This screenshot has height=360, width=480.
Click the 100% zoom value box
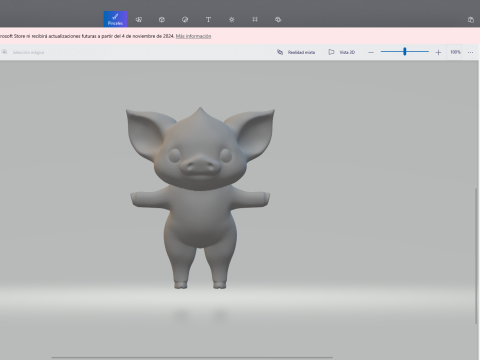point(455,52)
